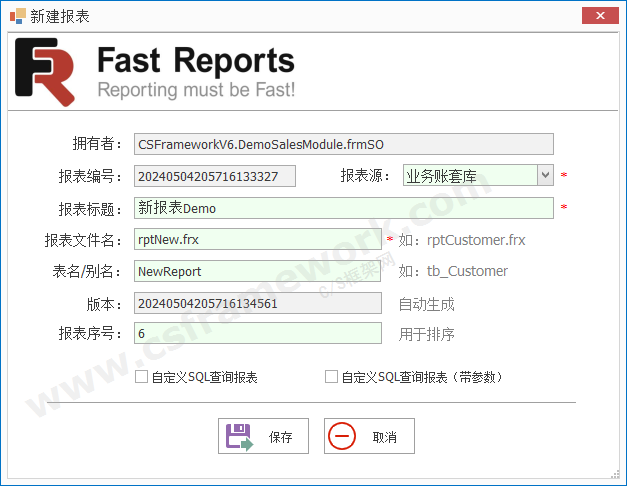Click the hint text tb_Customer

point(467,271)
